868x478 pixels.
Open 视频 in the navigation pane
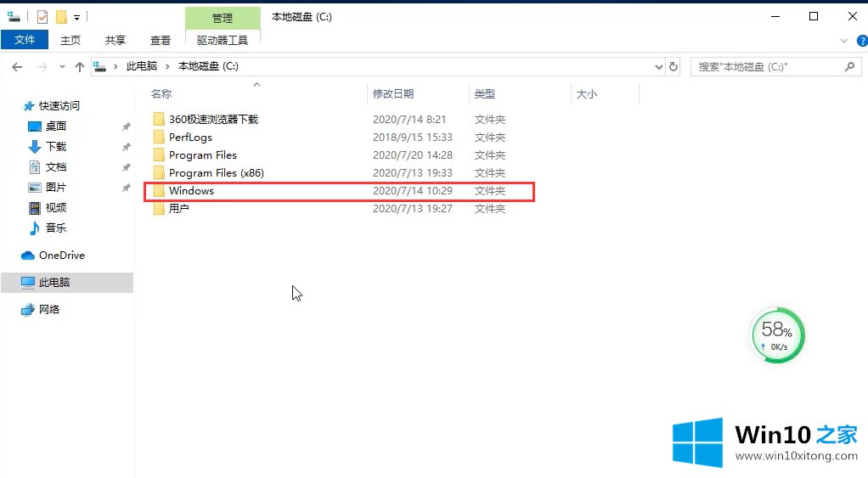tap(55, 207)
